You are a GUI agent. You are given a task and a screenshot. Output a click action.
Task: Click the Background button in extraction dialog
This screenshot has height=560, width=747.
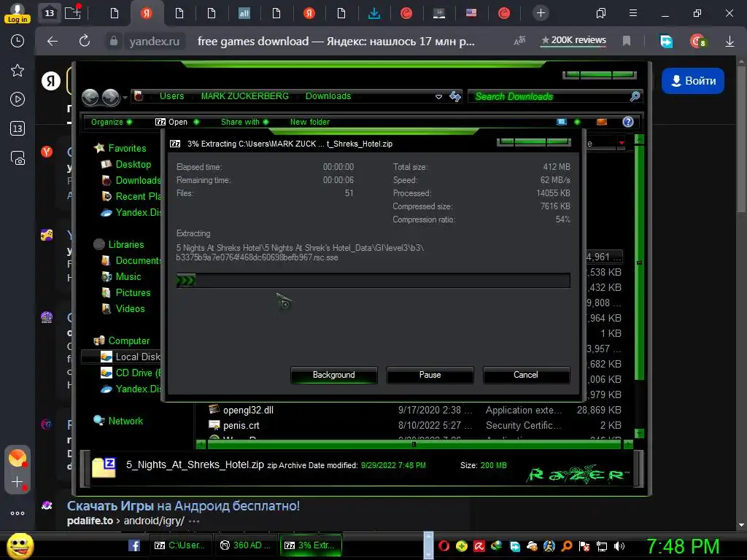coord(334,375)
